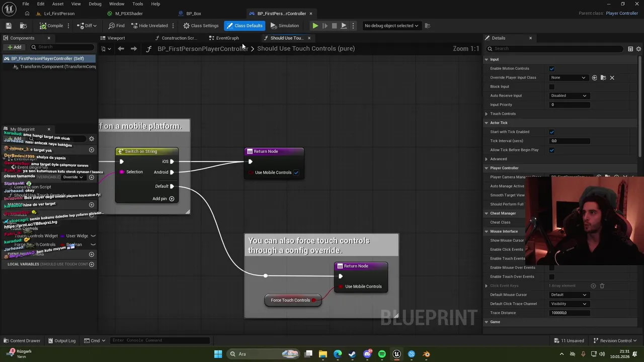Click BP_FirstPersonPlayerController in breadcrumb

pos(203,49)
